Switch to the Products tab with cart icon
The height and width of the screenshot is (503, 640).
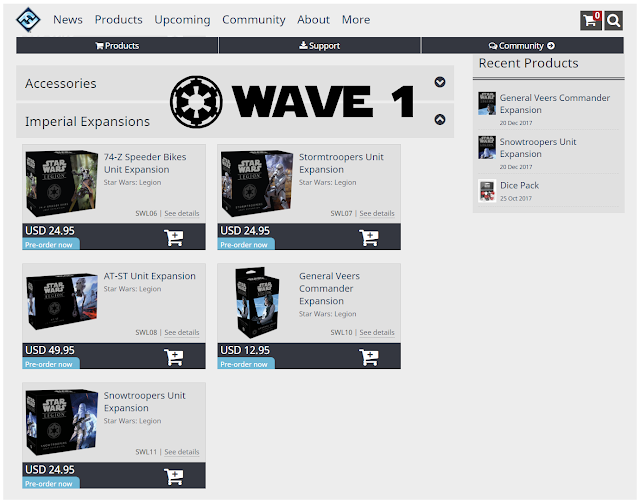click(117, 45)
